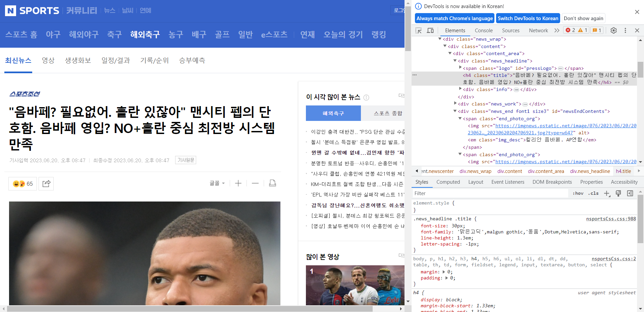Collapse the div class news_headline node
The width and height of the screenshot is (644, 312).
pos(455,61)
